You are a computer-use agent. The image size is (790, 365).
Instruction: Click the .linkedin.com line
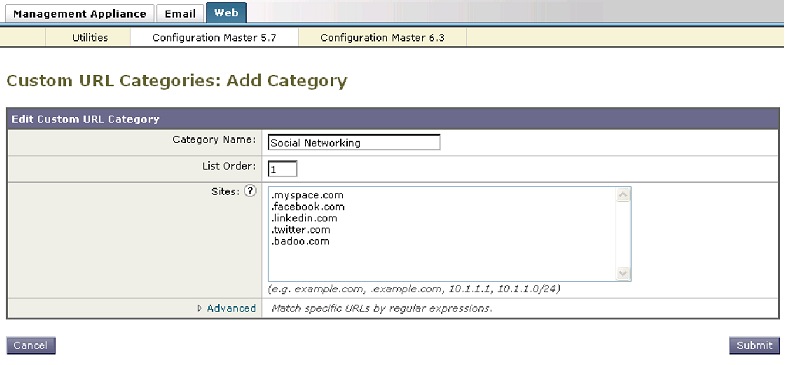click(304, 218)
